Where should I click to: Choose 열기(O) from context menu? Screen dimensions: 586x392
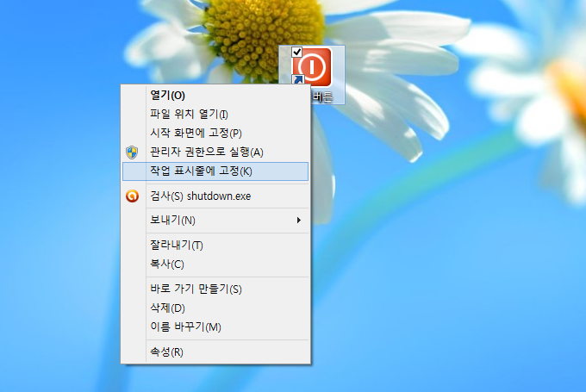tap(215, 96)
